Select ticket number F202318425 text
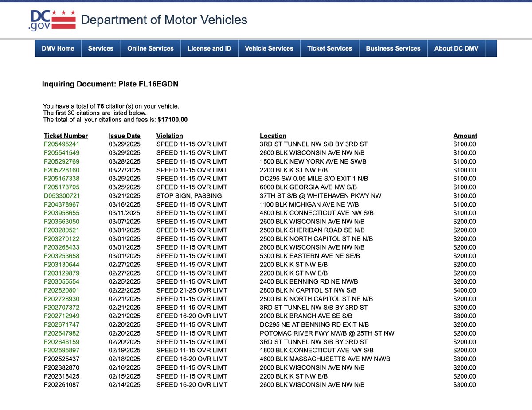The width and height of the screenshot is (532, 410). [x=62, y=376]
